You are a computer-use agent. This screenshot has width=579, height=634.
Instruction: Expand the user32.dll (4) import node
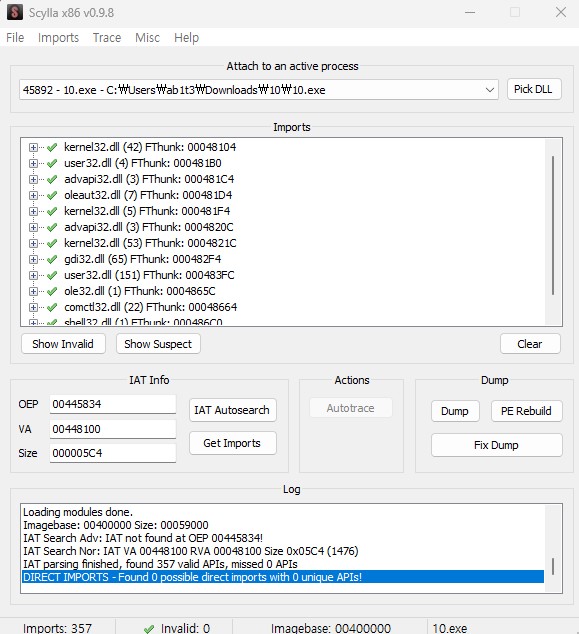pos(33,163)
